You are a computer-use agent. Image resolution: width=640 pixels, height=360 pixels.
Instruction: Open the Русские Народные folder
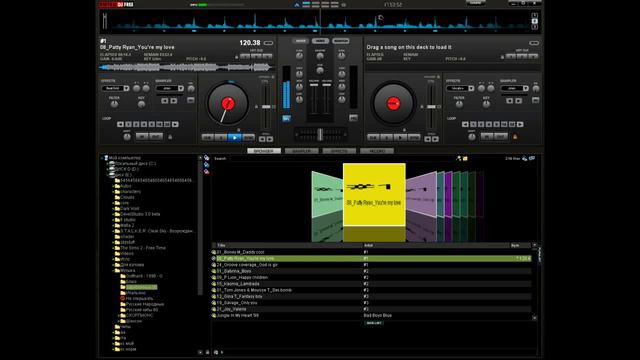click(x=144, y=304)
